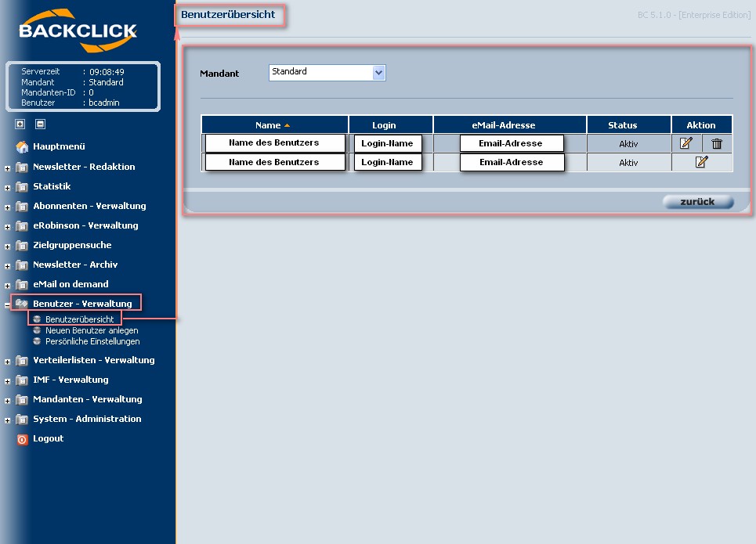
Task: Click the collapse-all minus icon above menu
Action: (x=40, y=124)
